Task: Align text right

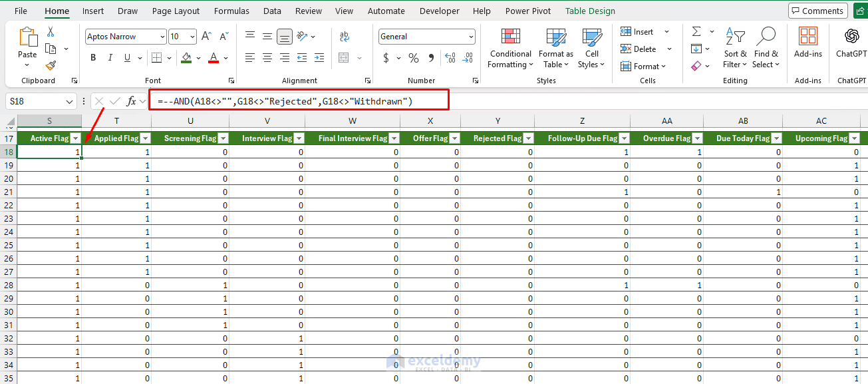Action: 285,58
